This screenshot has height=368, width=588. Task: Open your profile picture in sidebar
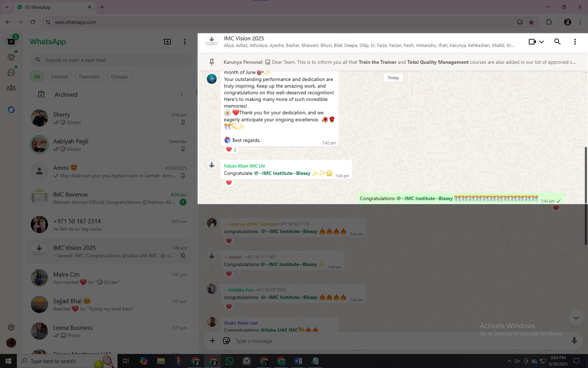(11, 343)
